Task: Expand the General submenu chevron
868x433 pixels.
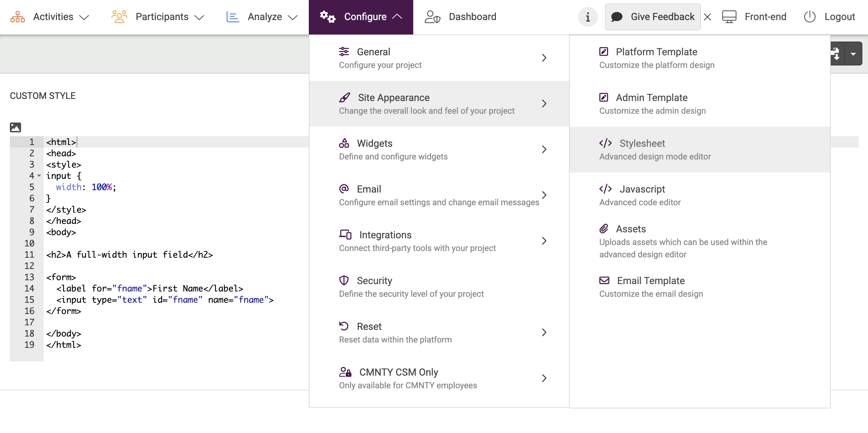Action: [544, 58]
